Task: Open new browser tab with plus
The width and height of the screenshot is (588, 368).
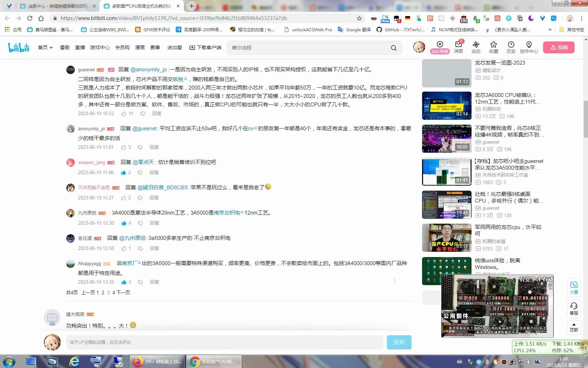Action: [x=191, y=6]
